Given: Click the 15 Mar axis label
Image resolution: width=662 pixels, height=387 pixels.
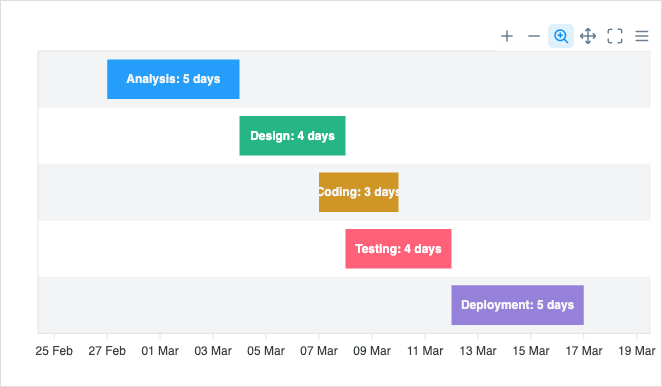Looking at the screenshot, I should [531, 351].
